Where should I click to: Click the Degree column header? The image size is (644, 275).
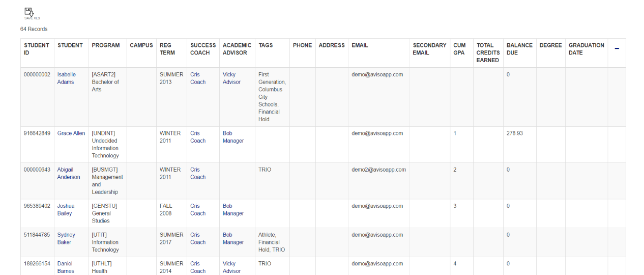(x=550, y=45)
